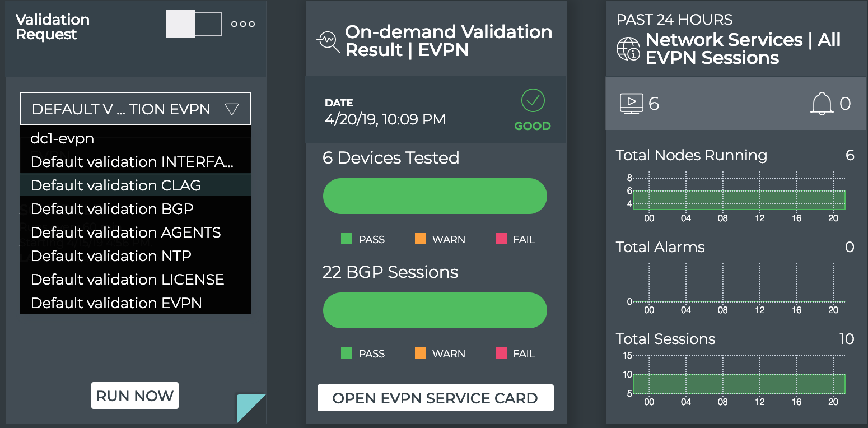Click the Total Sessions chart area
Viewport: 868px width, 428px height.
(x=739, y=384)
